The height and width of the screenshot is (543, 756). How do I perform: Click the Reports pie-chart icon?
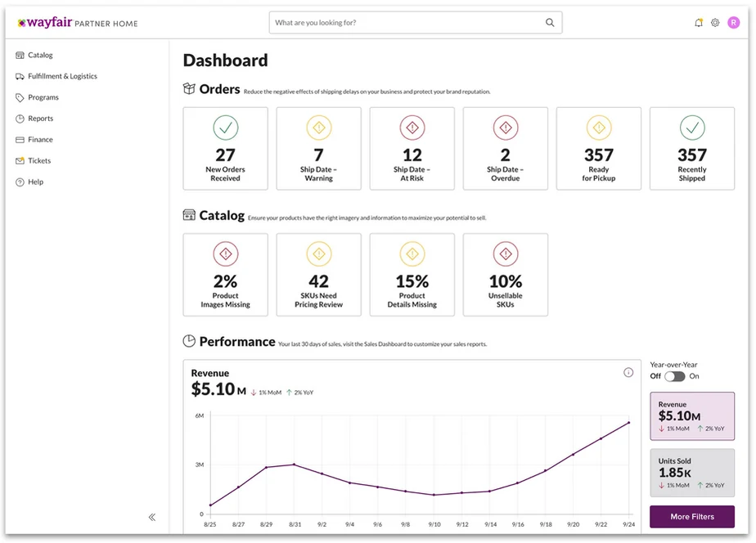20,119
